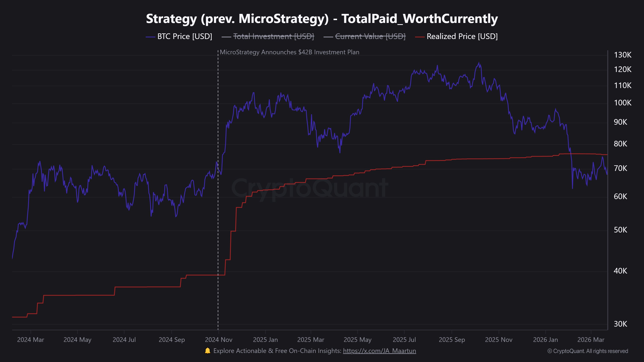Click the 80K y-axis label
Viewport: 644px width, 362px height.
tap(620, 144)
